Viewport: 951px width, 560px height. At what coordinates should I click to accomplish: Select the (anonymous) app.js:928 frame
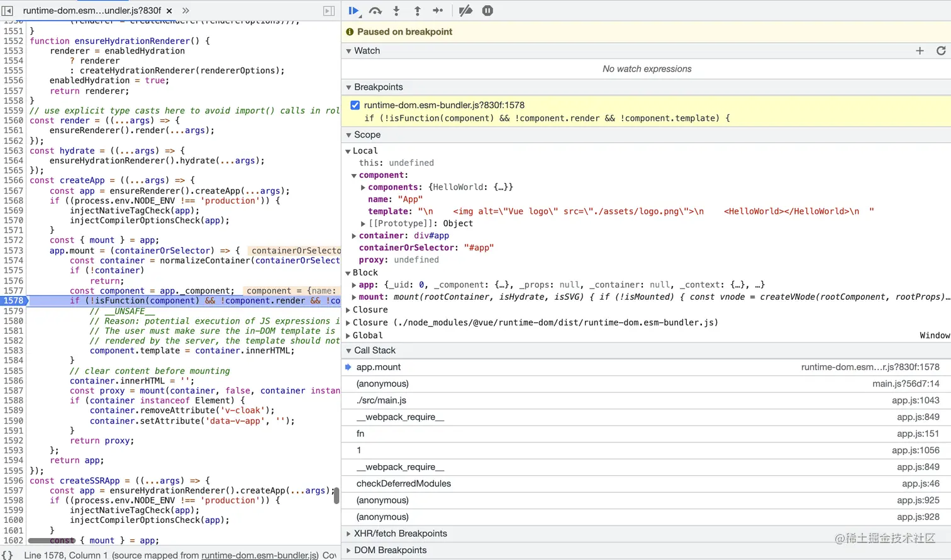(646, 517)
